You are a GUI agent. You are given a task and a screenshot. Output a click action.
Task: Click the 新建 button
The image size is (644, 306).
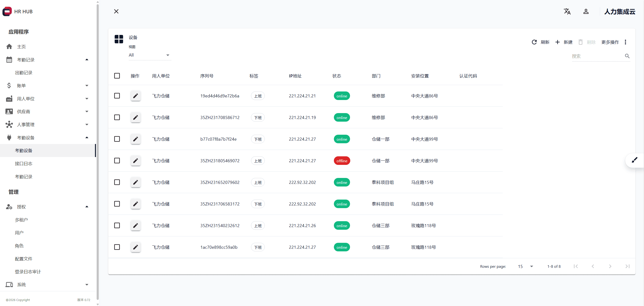[564, 42]
